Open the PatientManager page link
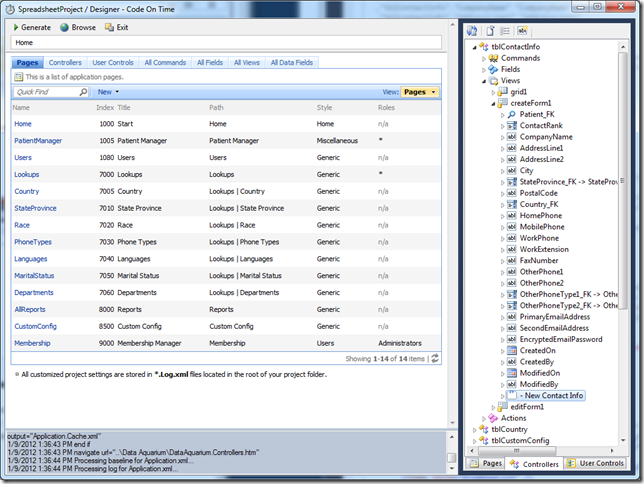Image resolution: width=644 pixels, height=484 pixels. pyautogui.click(x=38, y=141)
